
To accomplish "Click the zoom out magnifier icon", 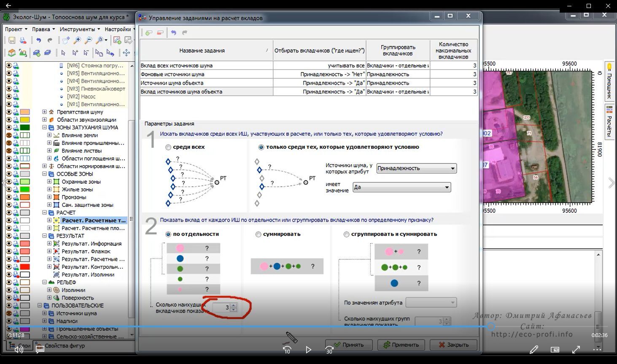I will coord(88,40).
